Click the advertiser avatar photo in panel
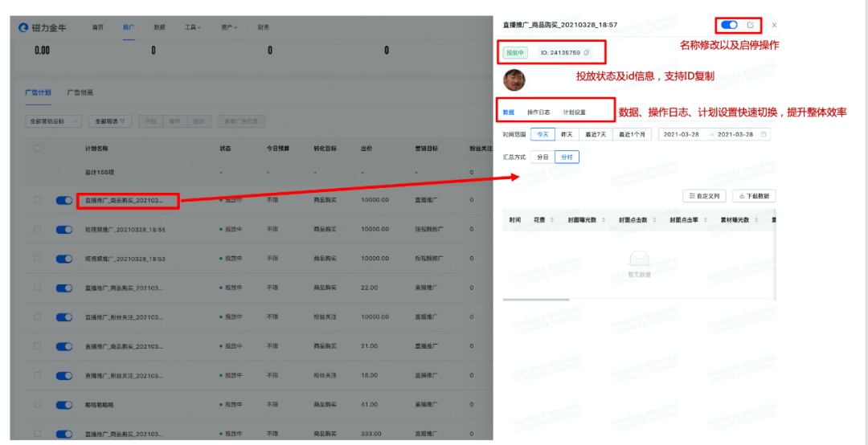868x445 pixels. [514, 80]
